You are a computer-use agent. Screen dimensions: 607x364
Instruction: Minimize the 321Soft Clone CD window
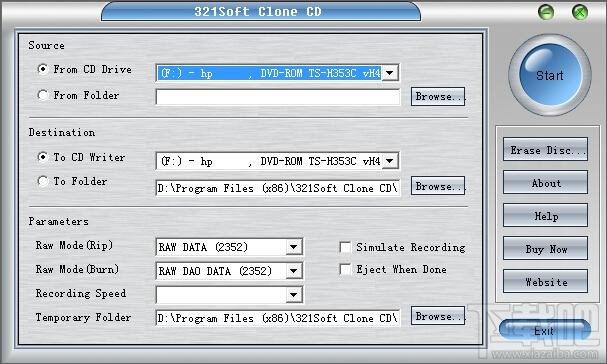[546, 12]
